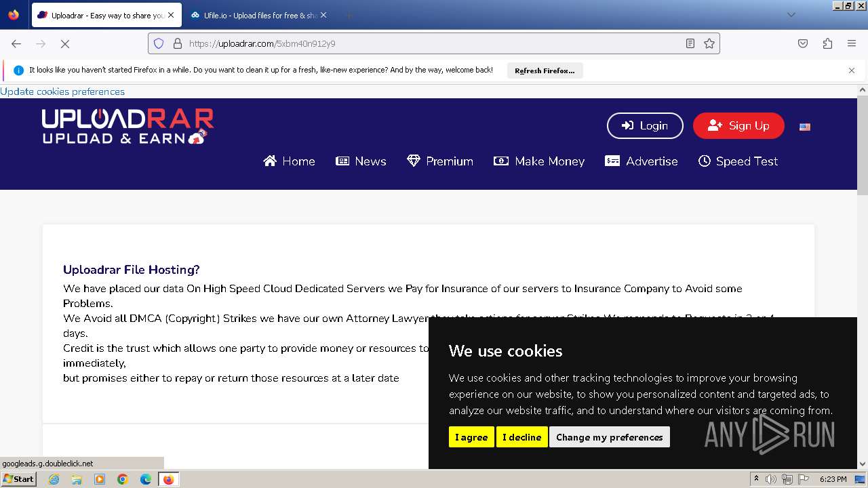This screenshot has height=488, width=868.
Task: Click the Firefox logo icon in tab bar
Action: [x=14, y=15]
